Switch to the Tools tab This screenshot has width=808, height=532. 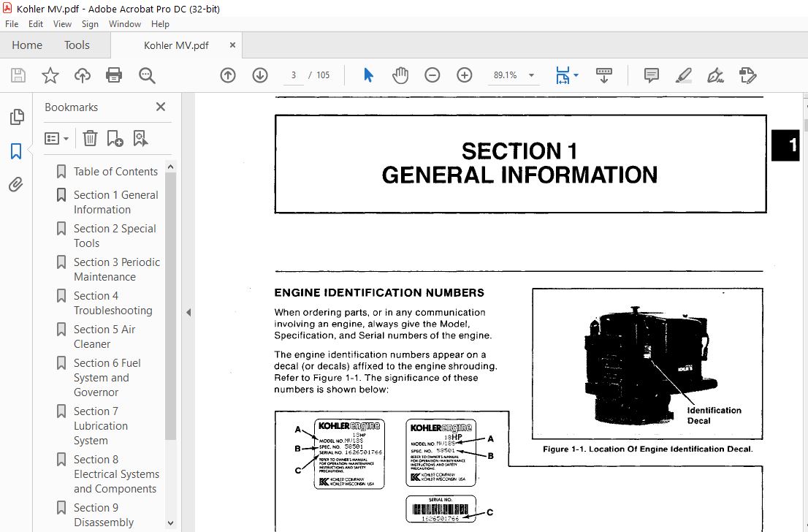(77, 45)
